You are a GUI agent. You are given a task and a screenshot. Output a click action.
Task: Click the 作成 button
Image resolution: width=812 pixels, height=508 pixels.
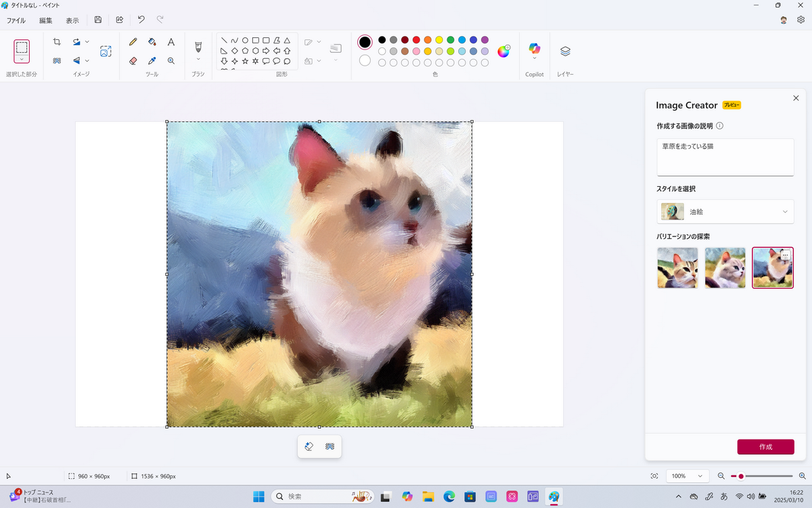tap(766, 447)
